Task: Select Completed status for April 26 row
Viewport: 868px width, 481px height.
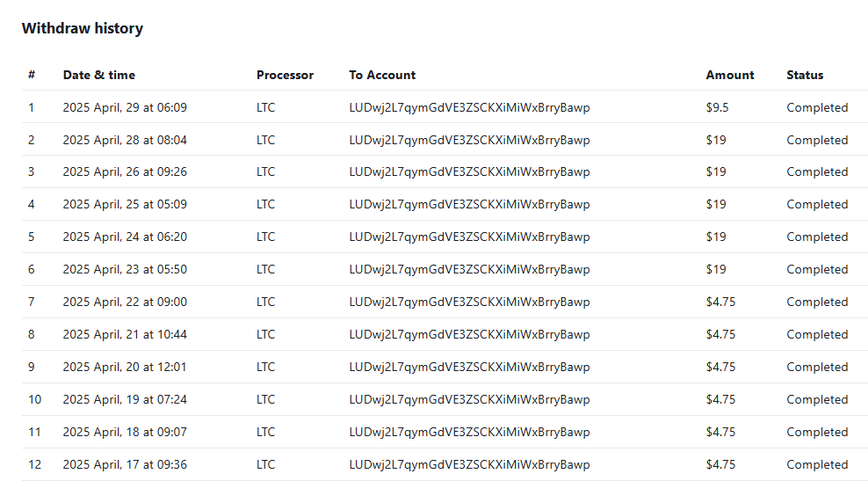Action: tap(817, 172)
